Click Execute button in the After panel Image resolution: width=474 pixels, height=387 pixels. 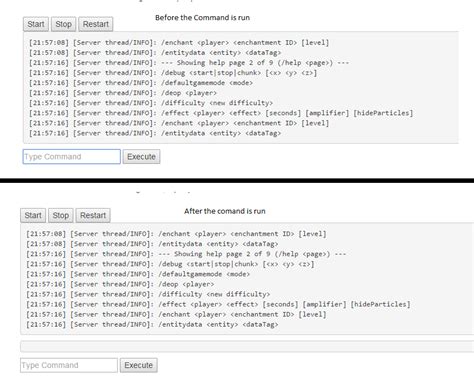click(x=139, y=365)
